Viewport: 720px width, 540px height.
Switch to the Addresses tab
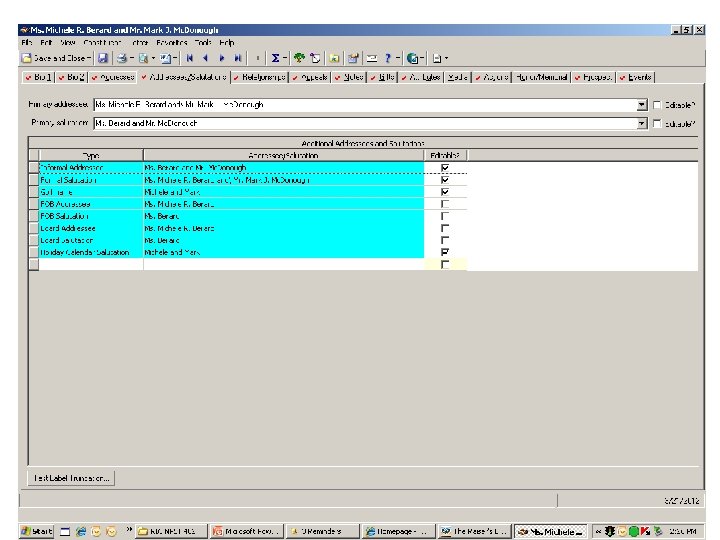click(112, 77)
